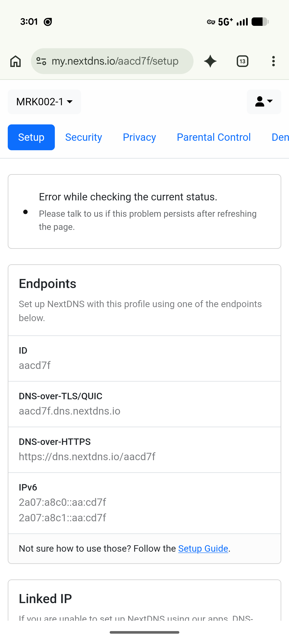Tap the battery status icon
Viewport: 289px width, 644px height.
point(260,22)
